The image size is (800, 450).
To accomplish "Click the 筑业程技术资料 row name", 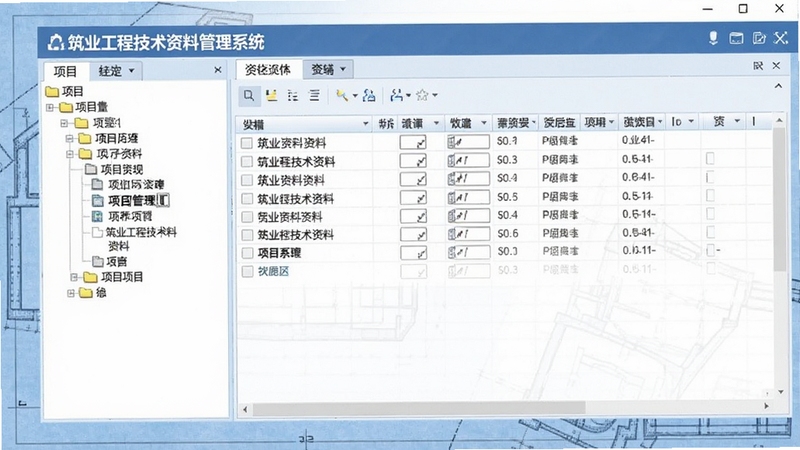I will [296, 162].
